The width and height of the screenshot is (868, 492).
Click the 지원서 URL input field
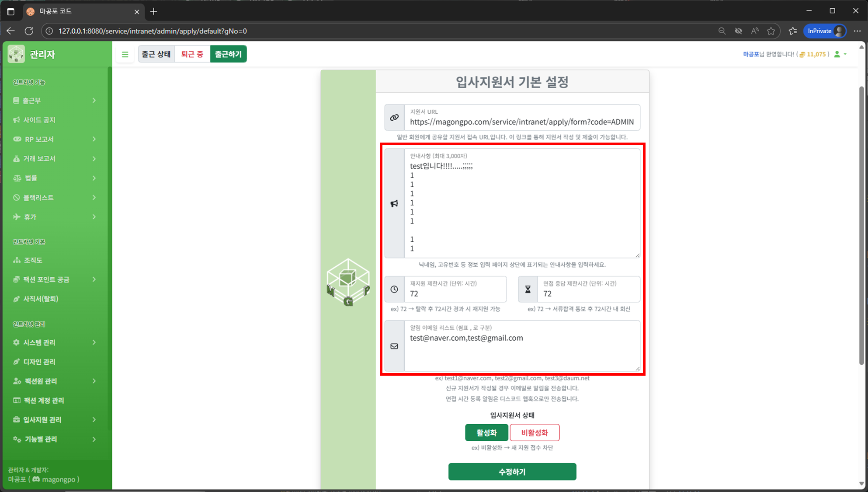(522, 117)
